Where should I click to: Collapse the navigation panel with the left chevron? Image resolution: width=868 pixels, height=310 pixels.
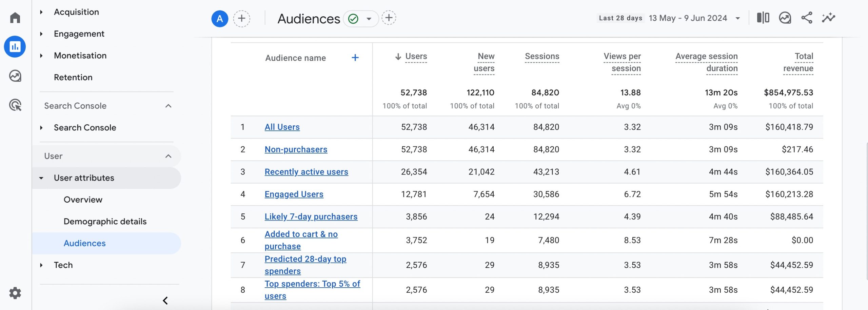click(165, 301)
